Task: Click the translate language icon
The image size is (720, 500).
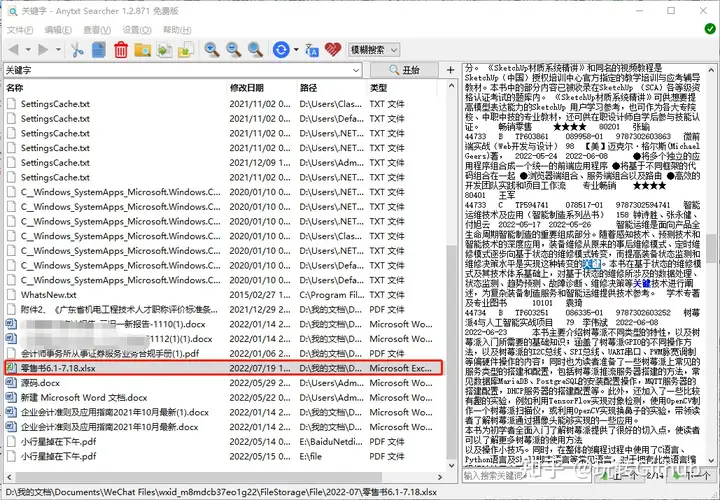Action: [x=312, y=50]
